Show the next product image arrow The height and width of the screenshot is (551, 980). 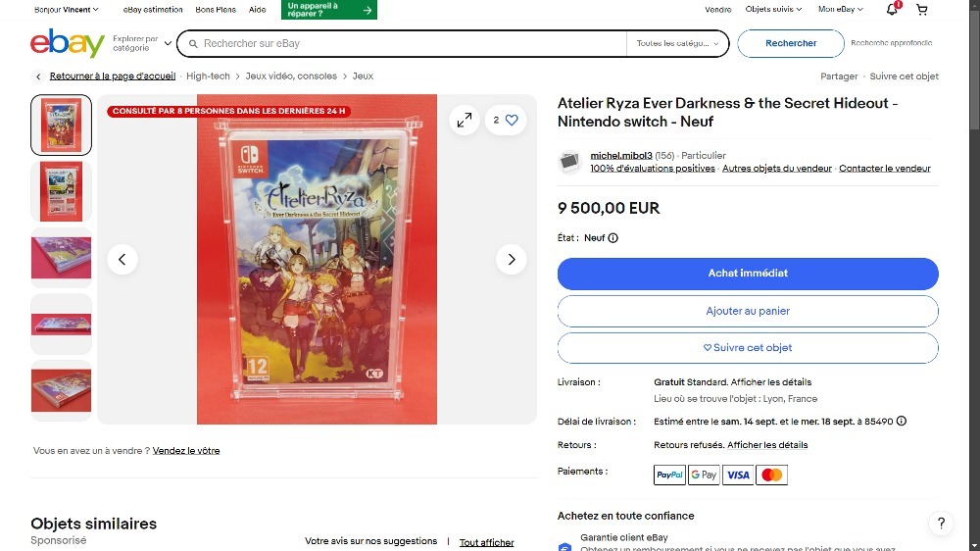(512, 259)
